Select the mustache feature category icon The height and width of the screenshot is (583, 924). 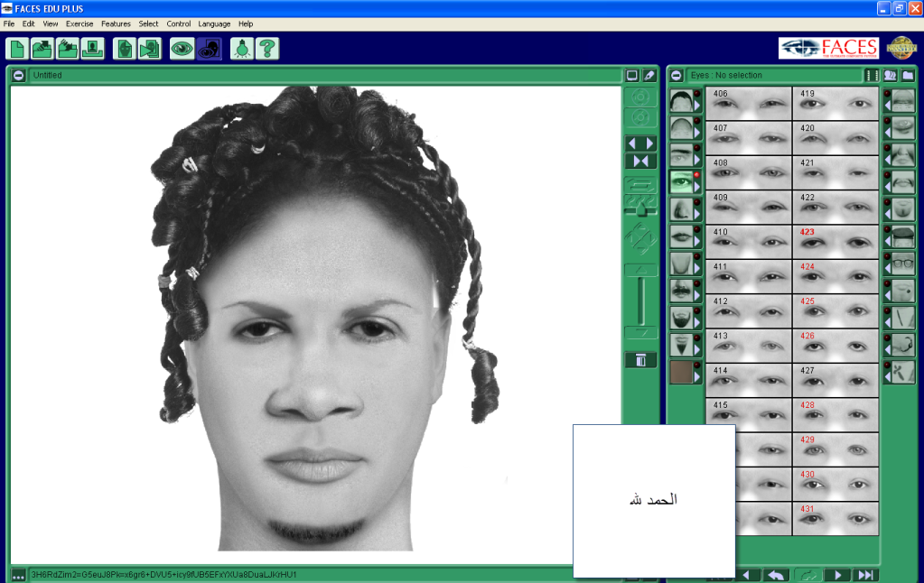681,291
